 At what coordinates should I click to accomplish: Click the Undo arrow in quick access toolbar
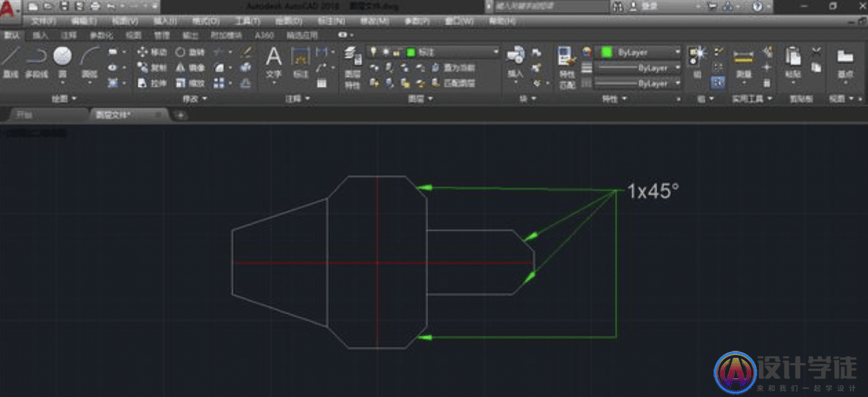[x=111, y=6]
